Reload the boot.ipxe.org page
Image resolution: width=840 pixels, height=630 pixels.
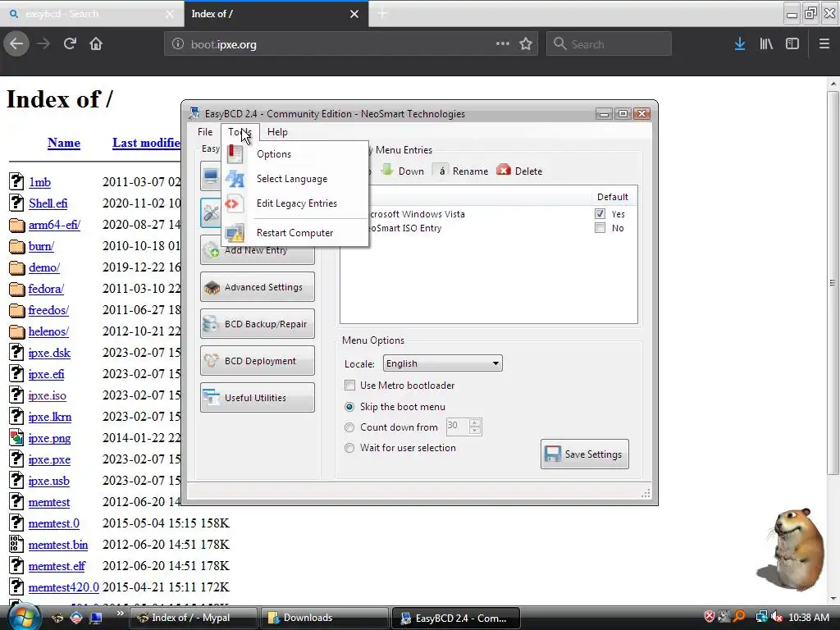[x=70, y=44]
